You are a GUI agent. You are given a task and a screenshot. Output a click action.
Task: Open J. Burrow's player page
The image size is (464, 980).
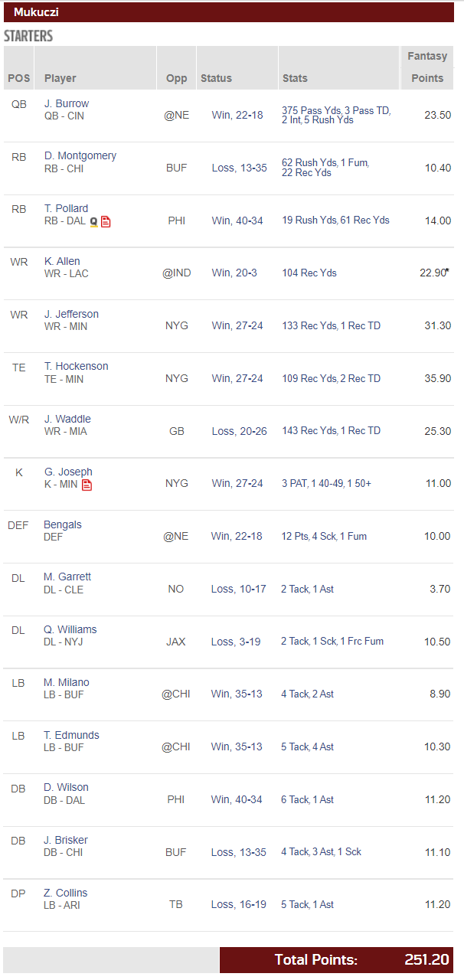[x=67, y=103]
